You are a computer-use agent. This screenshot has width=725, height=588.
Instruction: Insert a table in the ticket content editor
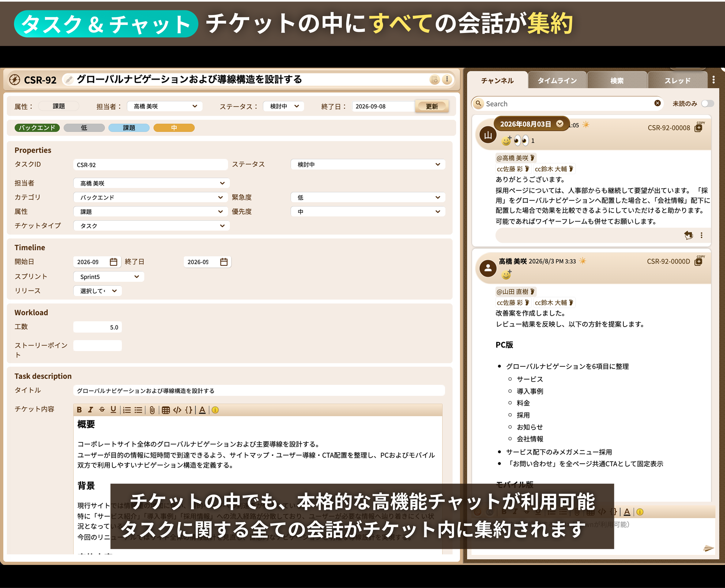tap(166, 410)
